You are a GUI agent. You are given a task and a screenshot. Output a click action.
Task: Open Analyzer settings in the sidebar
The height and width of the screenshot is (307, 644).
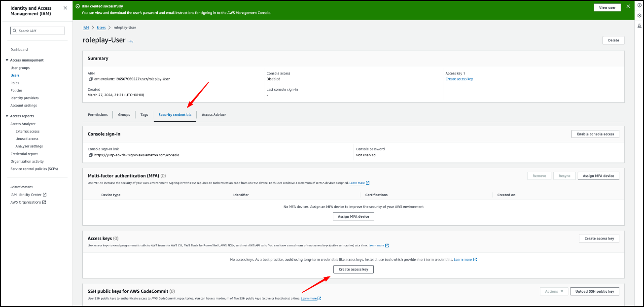click(29, 146)
